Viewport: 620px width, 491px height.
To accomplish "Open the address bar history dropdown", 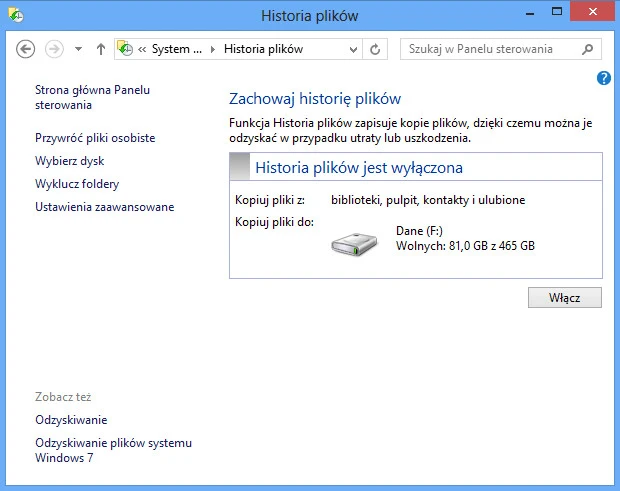I will [x=353, y=49].
